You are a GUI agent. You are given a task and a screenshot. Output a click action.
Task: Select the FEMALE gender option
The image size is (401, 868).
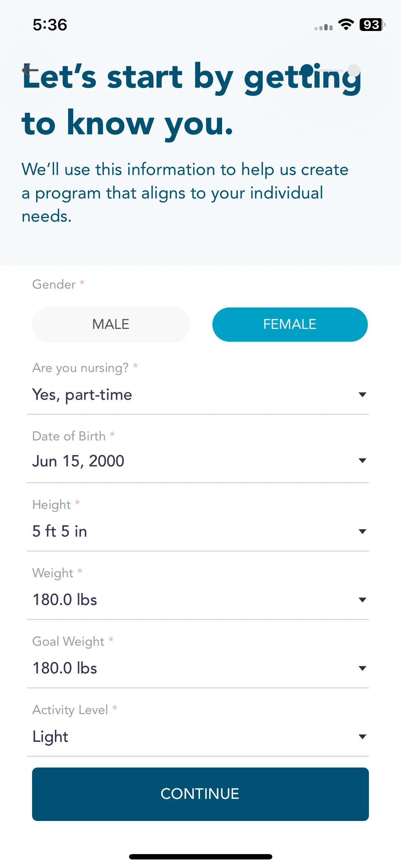click(290, 324)
